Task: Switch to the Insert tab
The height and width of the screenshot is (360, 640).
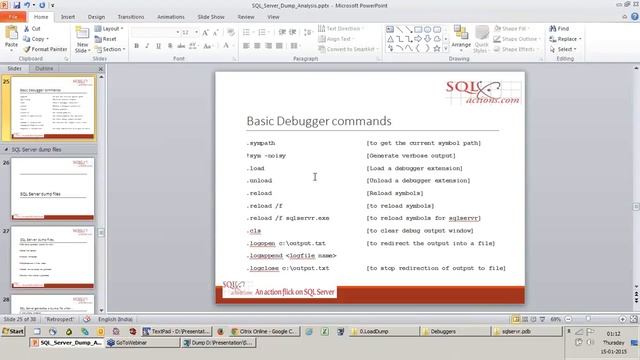Action: click(x=68, y=17)
